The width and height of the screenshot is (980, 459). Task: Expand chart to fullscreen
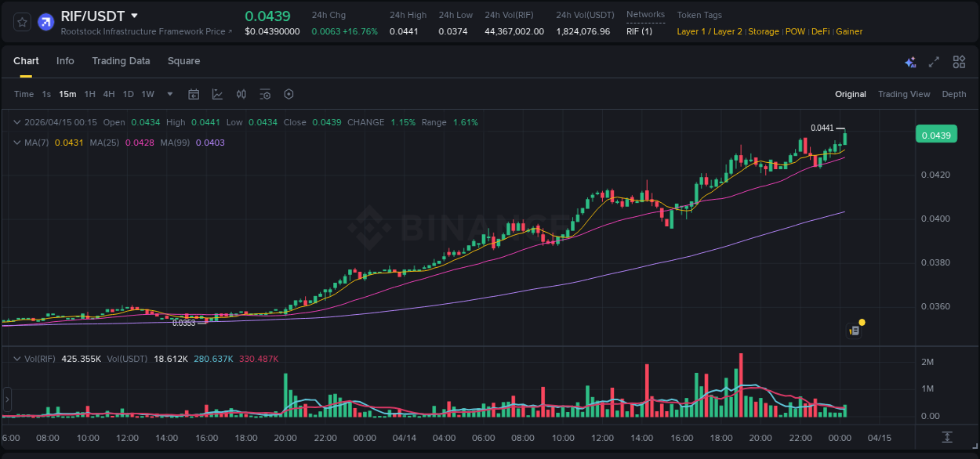[x=934, y=62]
